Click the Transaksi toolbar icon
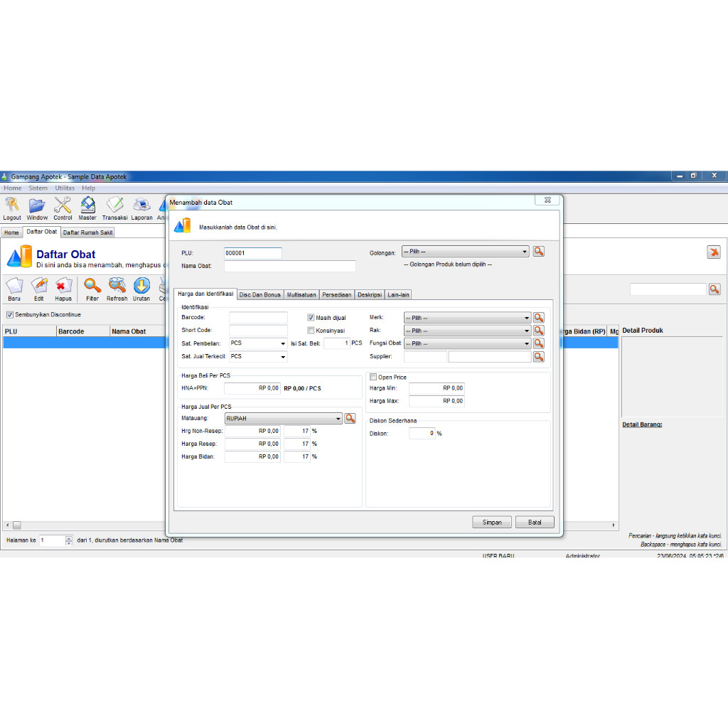The height and width of the screenshot is (728, 728). tap(114, 208)
